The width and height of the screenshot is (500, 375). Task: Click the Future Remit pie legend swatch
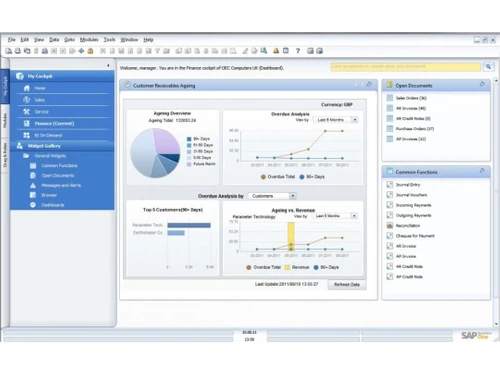pos(189,164)
